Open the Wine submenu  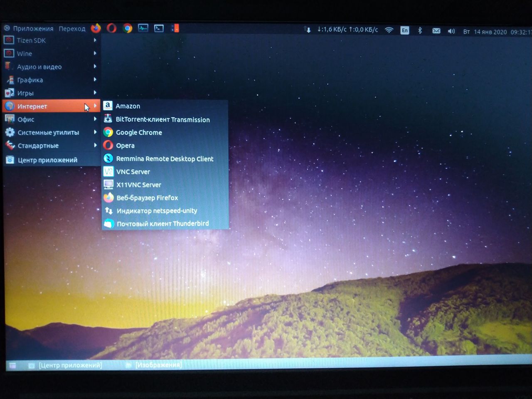[x=51, y=53]
